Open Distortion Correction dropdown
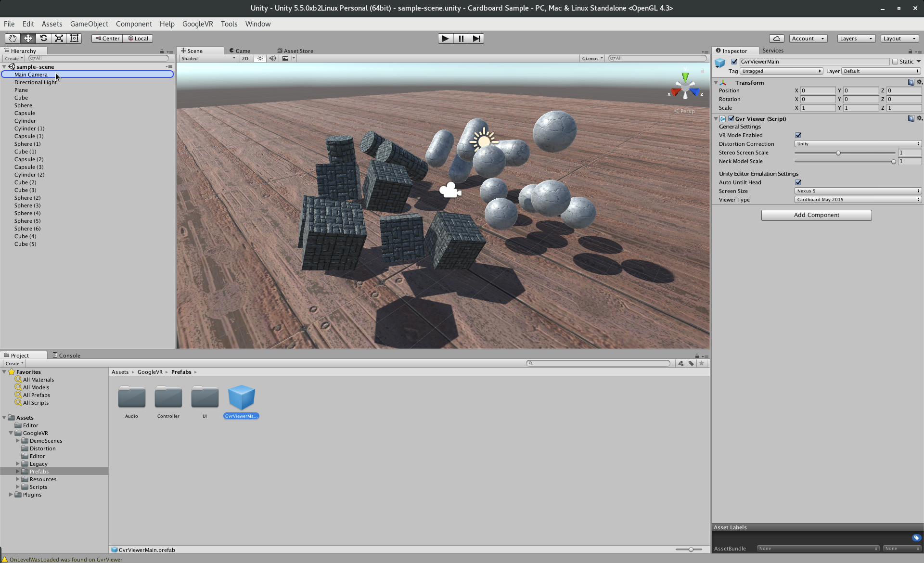Viewport: 924px width, 563px height. tap(858, 144)
